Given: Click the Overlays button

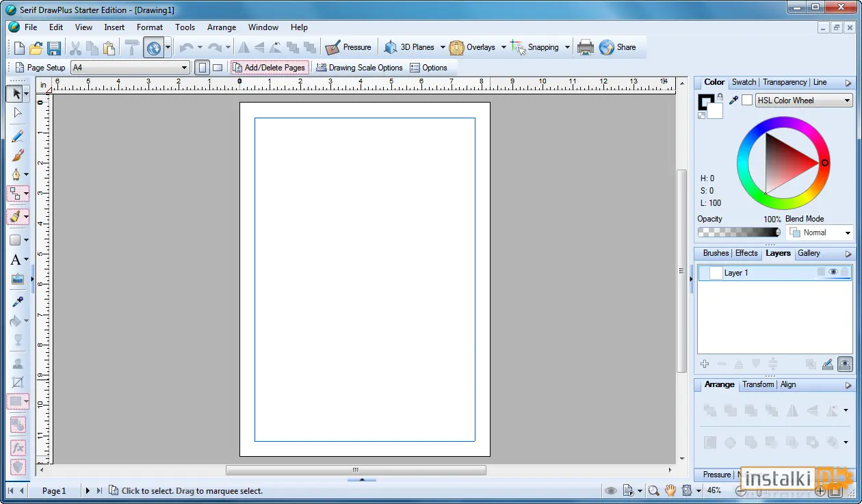Looking at the screenshot, I should click(473, 47).
